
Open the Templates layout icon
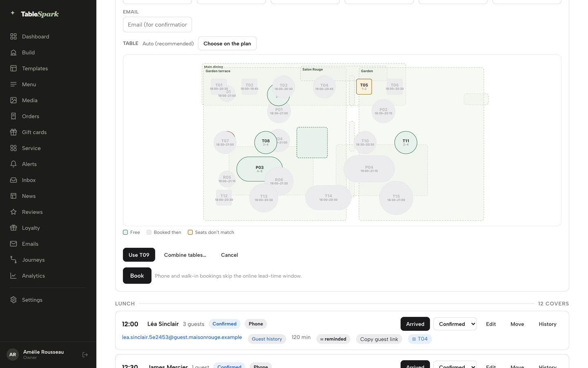click(13, 68)
